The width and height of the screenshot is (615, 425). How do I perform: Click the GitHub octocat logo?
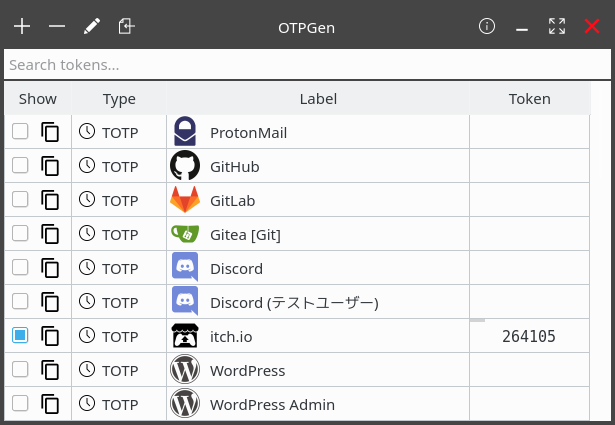click(185, 165)
